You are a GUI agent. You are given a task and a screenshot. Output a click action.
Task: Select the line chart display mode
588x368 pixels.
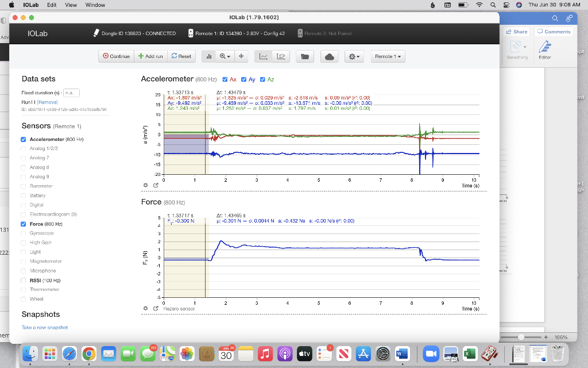coord(263,56)
